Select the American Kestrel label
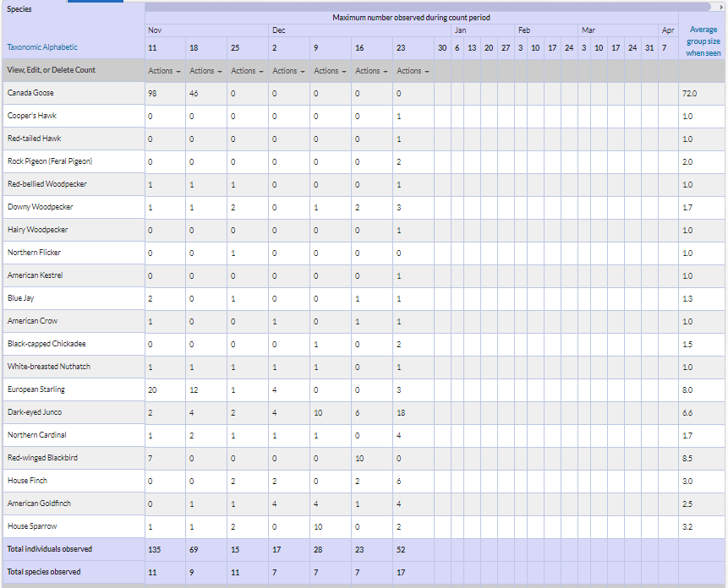 click(x=36, y=275)
